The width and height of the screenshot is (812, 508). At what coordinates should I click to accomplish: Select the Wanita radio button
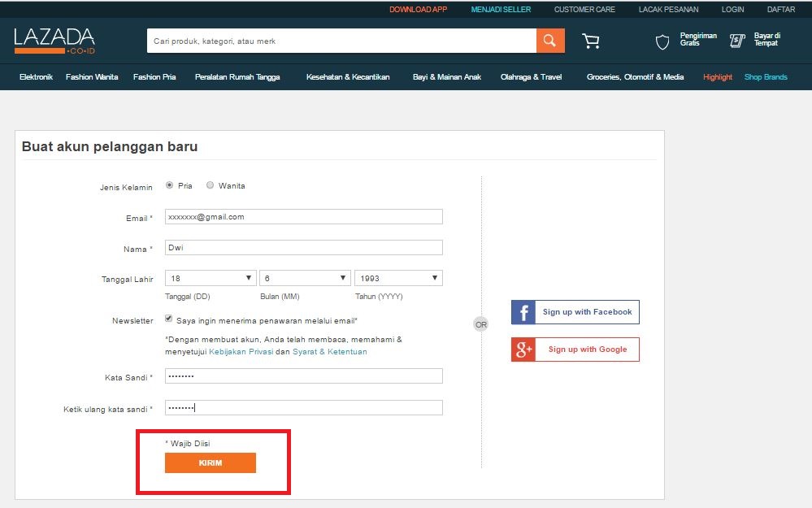coord(210,185)
